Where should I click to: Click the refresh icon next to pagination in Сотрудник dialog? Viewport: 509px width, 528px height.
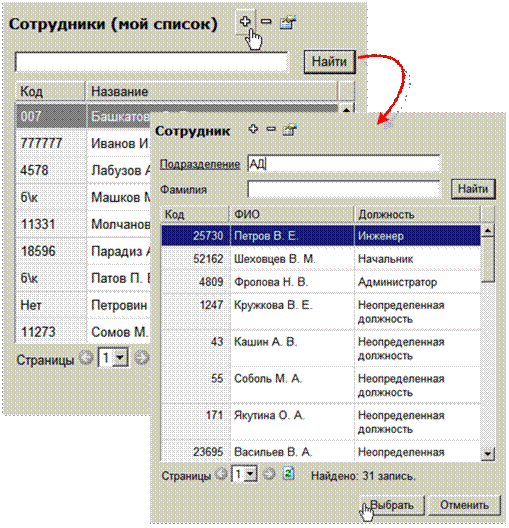pos(288,473)
